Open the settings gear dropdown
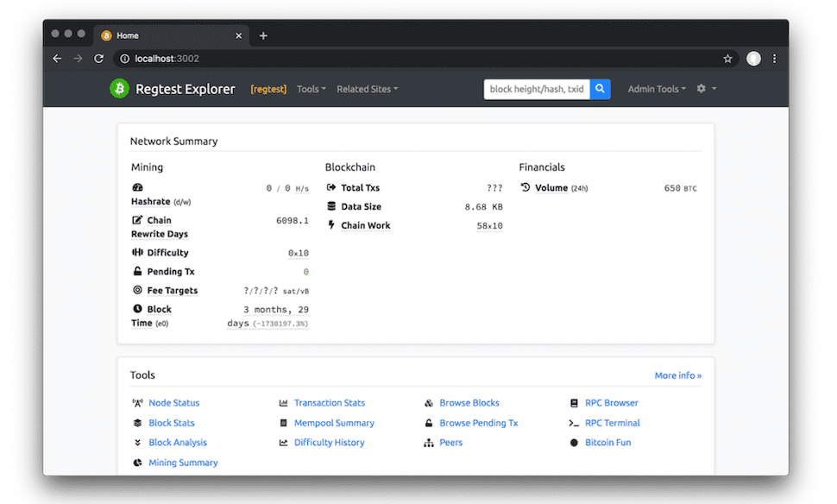Viewport: 837px width, 504px height. tap(706, 89)
